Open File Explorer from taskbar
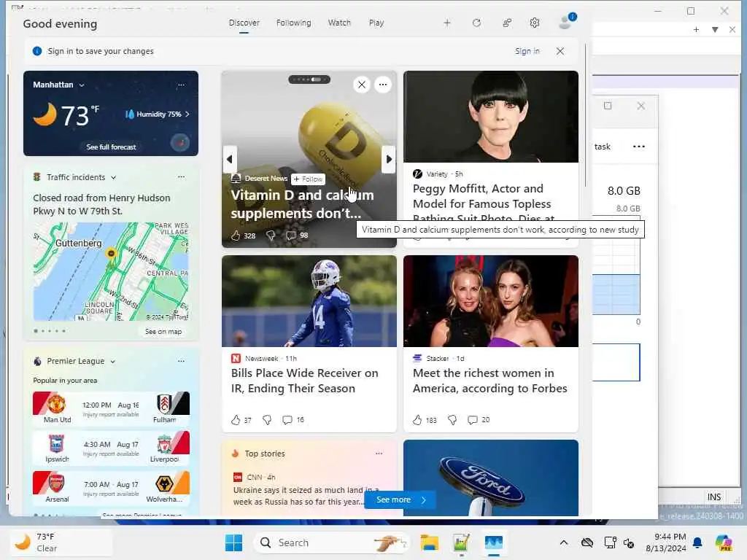Image resolution: width=747 pixels, height=560 pixels. pyautogui.click(x=429, y=542)
